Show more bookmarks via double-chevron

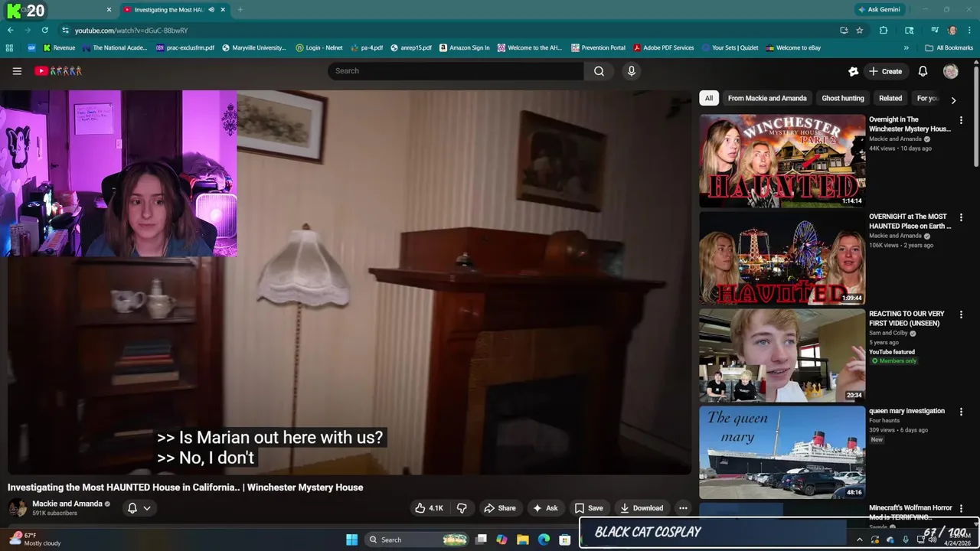pyautogui.click(x=906, y=47)
